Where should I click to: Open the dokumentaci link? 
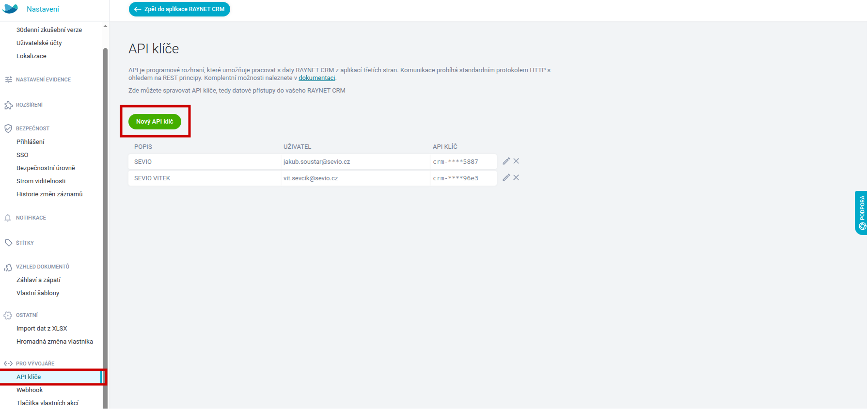pyautogui.click(x=316, y=78)
